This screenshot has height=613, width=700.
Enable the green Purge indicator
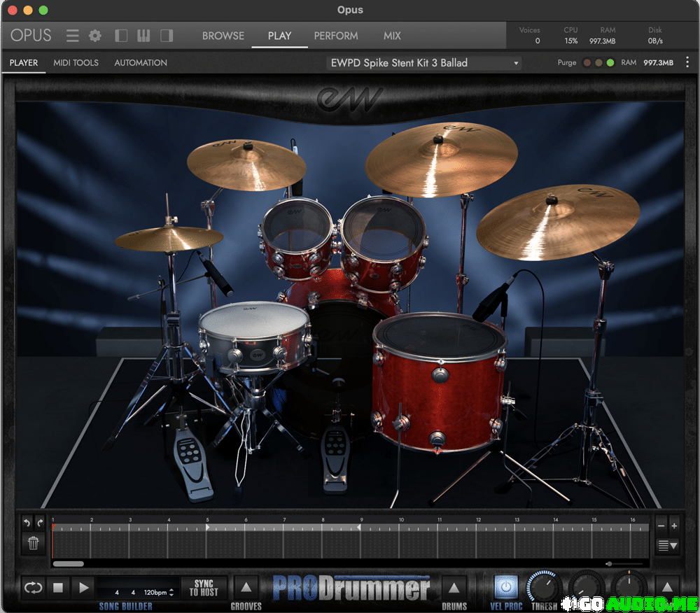(610, 63)
